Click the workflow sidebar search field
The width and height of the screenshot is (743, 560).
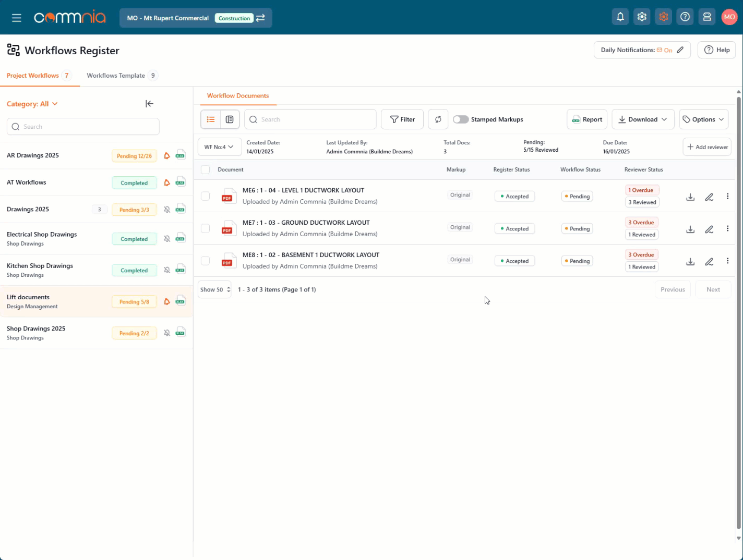click(83, 127)
